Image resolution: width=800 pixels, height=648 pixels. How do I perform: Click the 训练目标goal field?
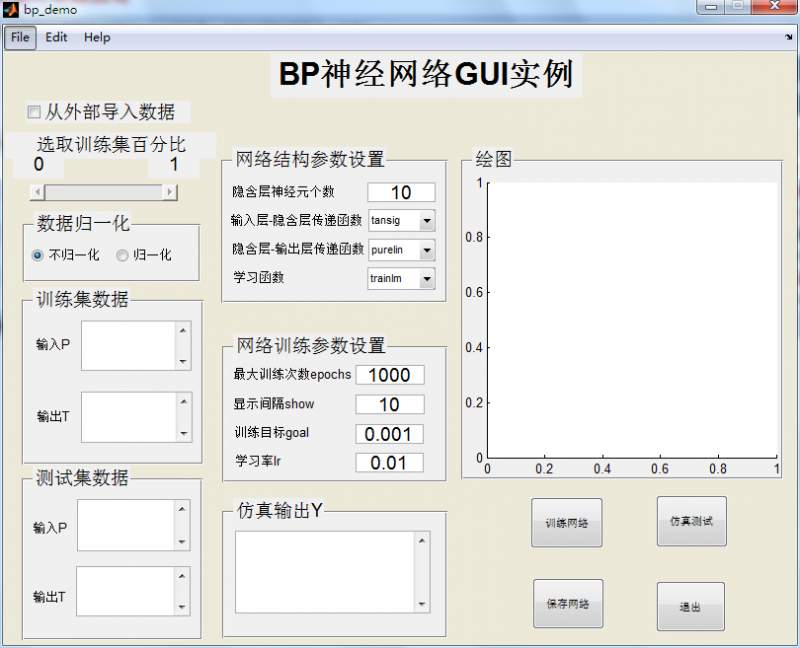click(390, 434)
